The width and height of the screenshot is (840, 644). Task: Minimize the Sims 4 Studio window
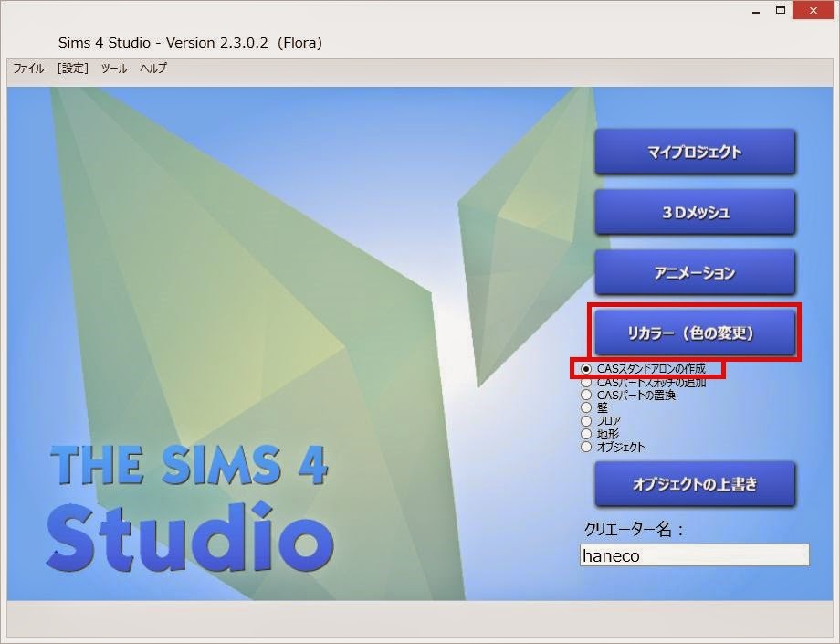point(756,11)
